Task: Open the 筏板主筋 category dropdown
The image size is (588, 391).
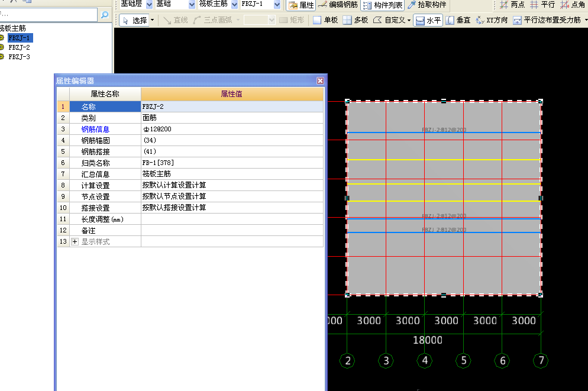Action: 234,5
